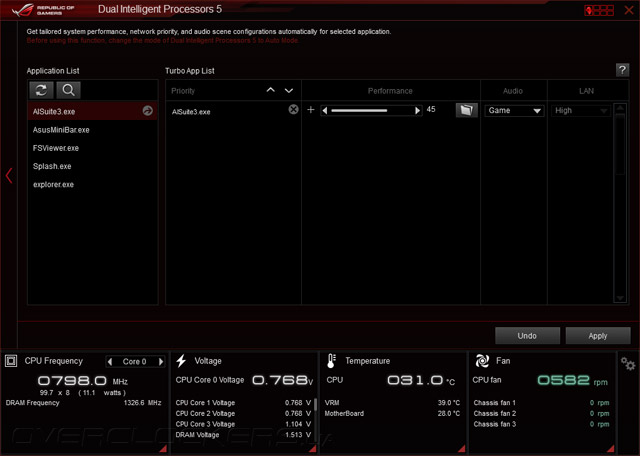
Task: Click the VRM temperature row
Action: click(x=392, y=403)
